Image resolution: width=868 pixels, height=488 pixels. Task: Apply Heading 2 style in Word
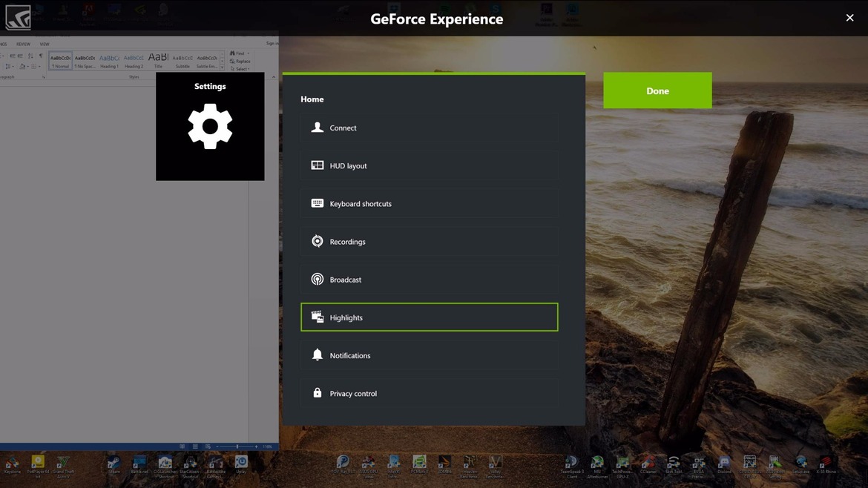click(134, 61)
